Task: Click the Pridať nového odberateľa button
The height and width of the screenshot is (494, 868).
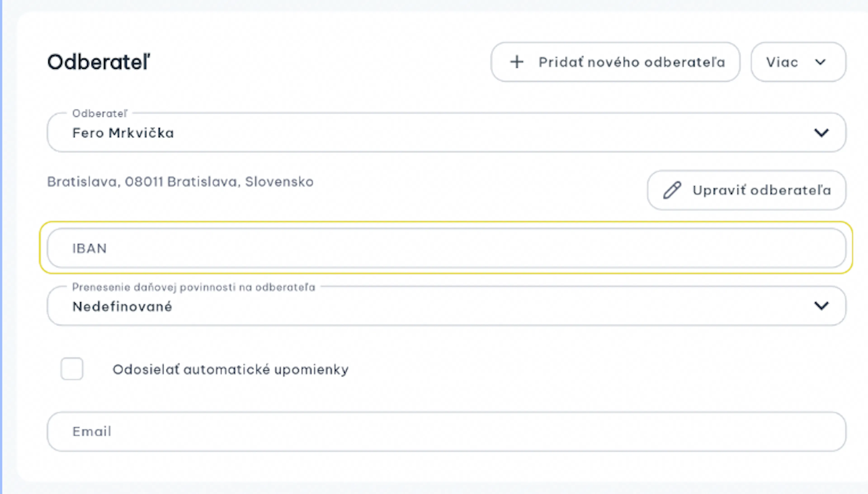Action: tap(615, 62)
